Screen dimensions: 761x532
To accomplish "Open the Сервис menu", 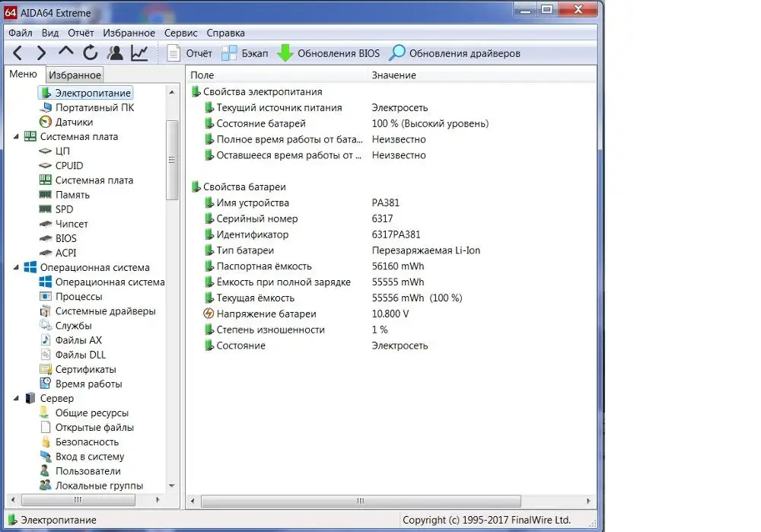I will (x=180, y=33).
